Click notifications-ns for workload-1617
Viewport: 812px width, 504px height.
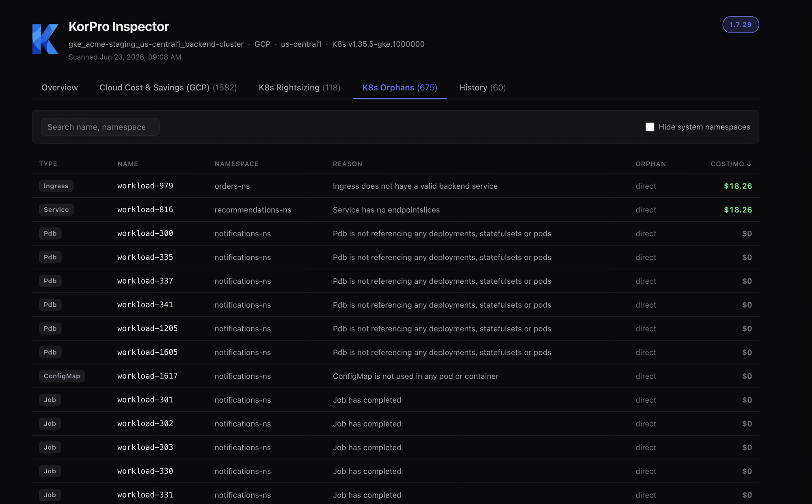point(243,376)
